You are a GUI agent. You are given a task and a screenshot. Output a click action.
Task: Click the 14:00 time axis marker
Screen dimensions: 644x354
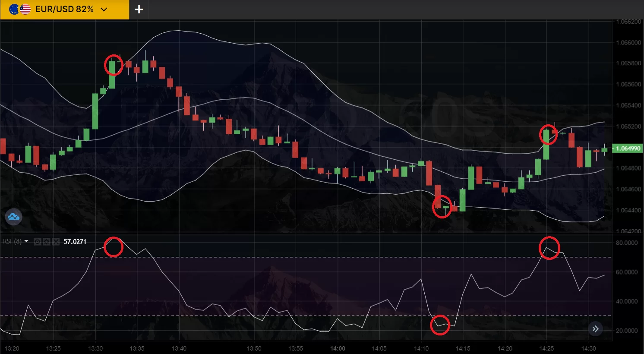(338, 348)
